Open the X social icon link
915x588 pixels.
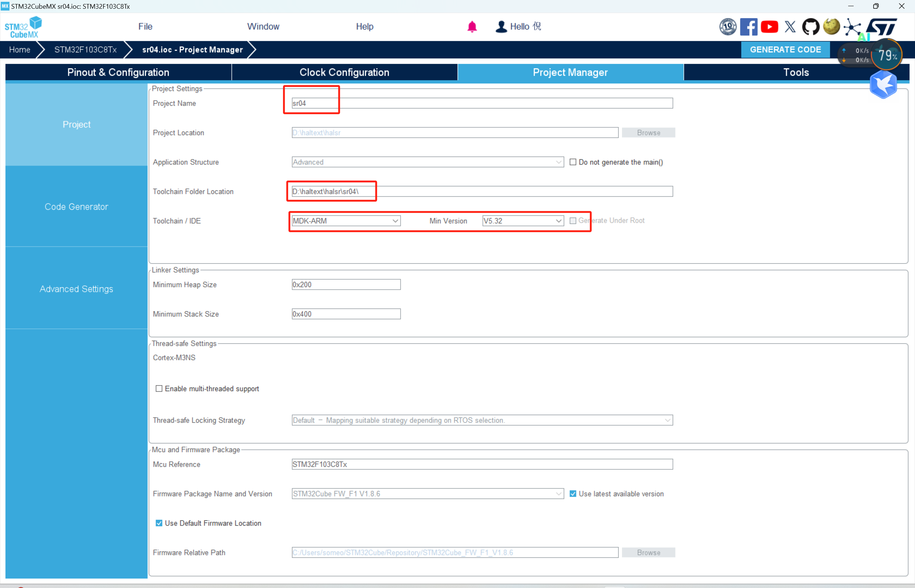(x=790, y=27)
